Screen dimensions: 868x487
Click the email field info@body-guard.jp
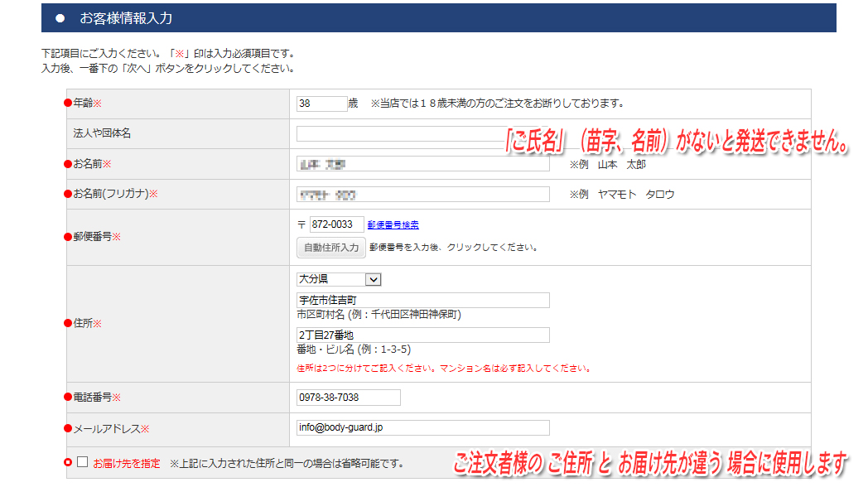tap(423, 427)
